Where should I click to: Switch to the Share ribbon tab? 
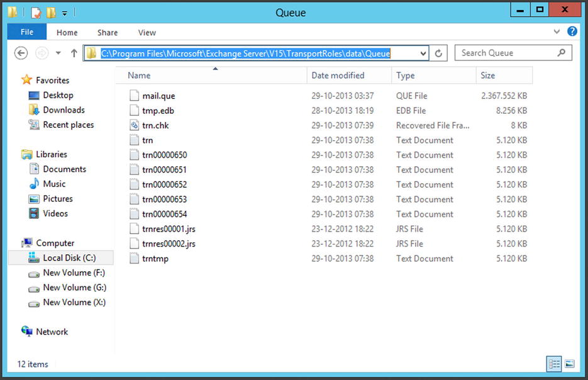108,32
